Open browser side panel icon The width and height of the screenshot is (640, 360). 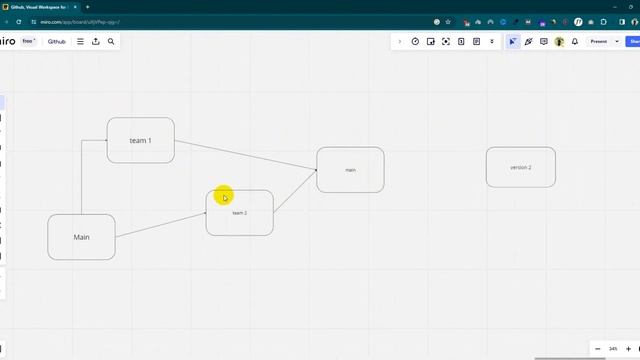pyautogui.click(x=622, y=22)
